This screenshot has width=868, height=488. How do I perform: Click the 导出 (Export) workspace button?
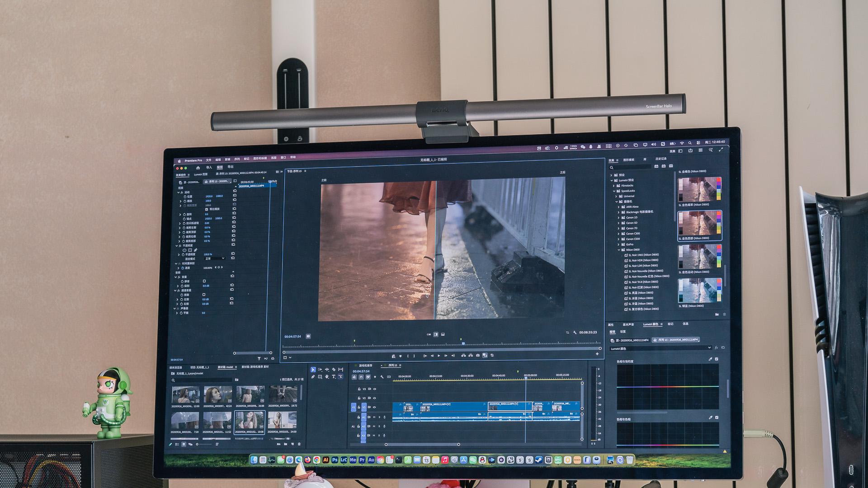pyautogui.click(x=231, y=167)
